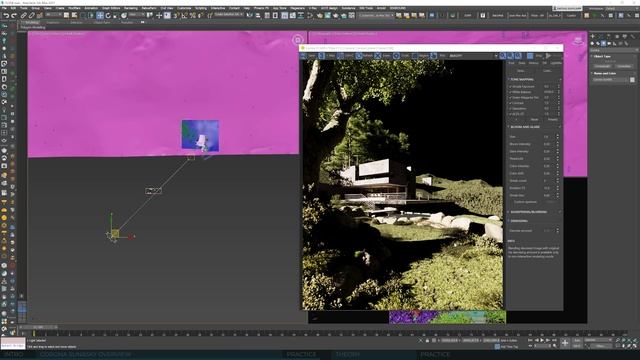Choose the Bind to Space Warp tool
This screenshot has width=640, height=360.
[40, 16]
